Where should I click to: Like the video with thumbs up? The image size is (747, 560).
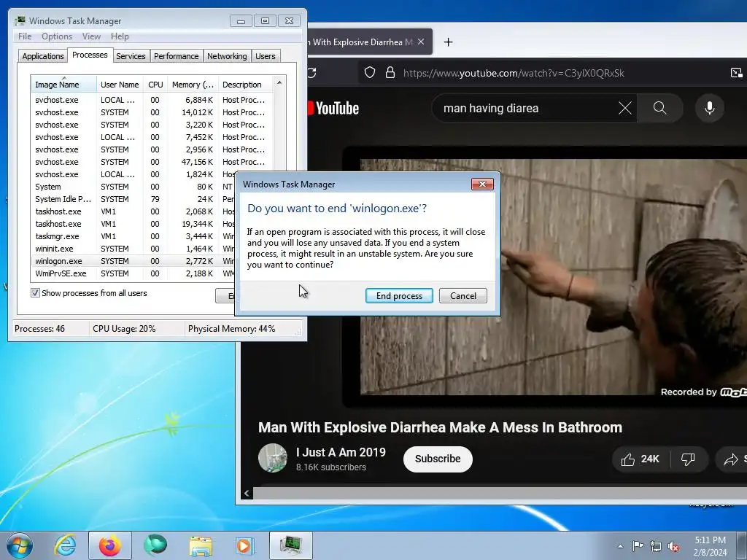pos(640,459)
